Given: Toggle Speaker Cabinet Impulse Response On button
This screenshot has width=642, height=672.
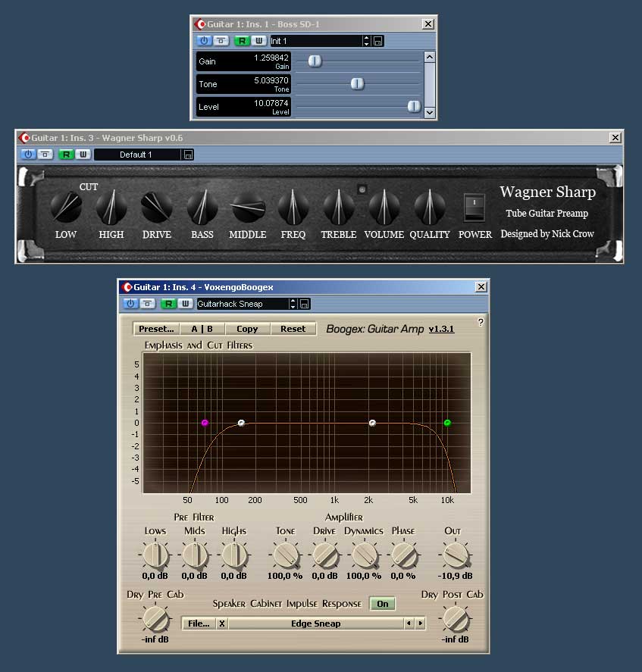Looking at the screenshot, I should pos(383,604).
